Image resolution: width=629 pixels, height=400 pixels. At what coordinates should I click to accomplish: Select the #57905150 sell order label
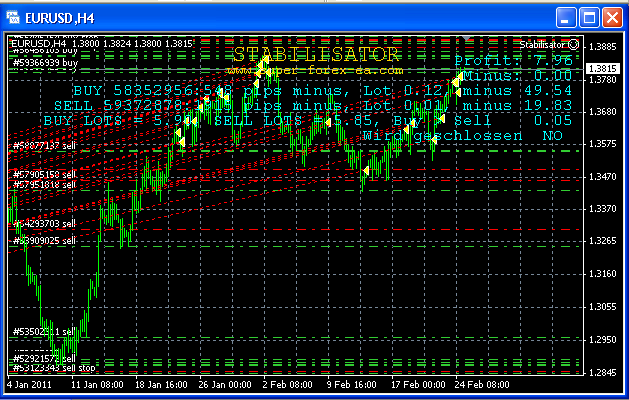coord(44,175)
